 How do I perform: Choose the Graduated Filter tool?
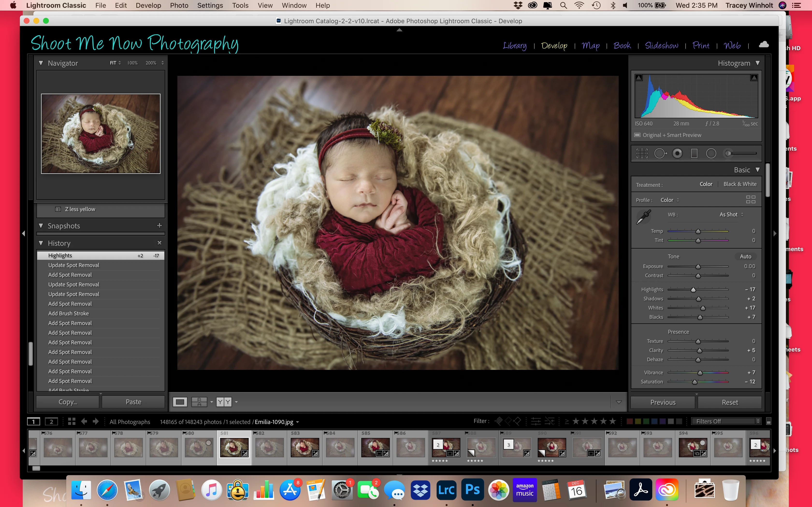click(x=694, y=154)
